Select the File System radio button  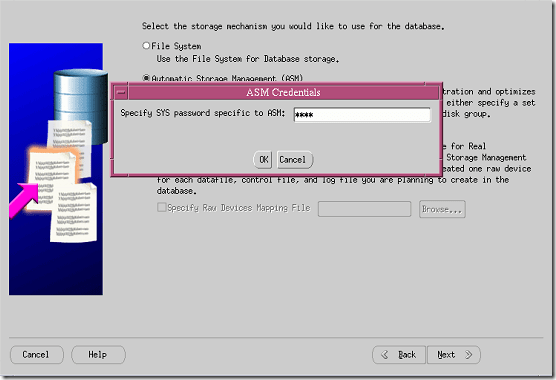point(146,46)
